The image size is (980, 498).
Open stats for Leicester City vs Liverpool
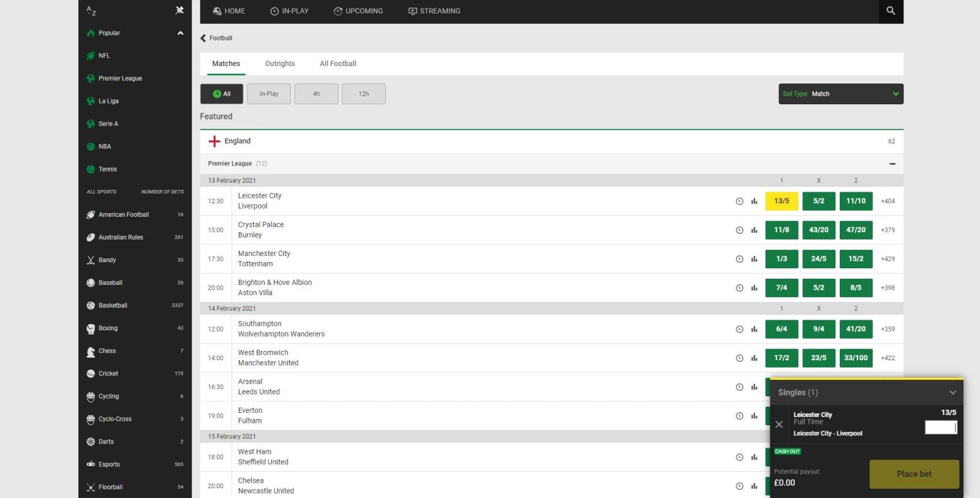pyautogui.click(x=754, y=201)
